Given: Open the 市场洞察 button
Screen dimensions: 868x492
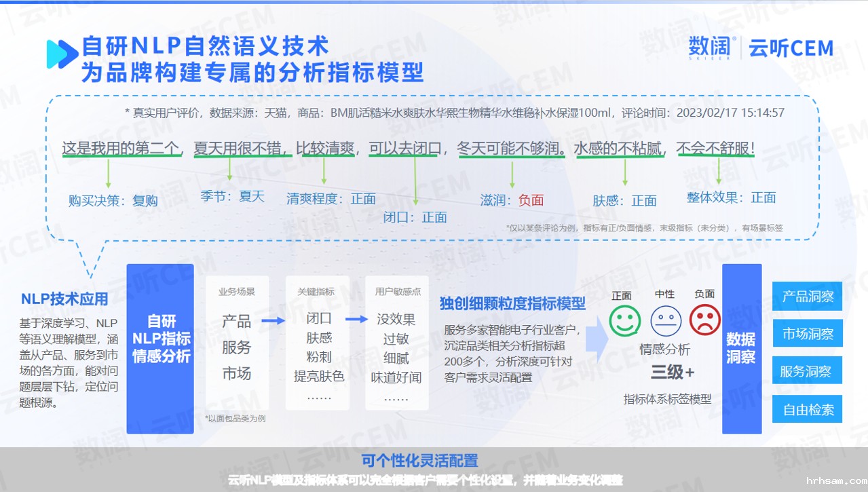Looking at the screenshot, I should (x=807, y=334).
